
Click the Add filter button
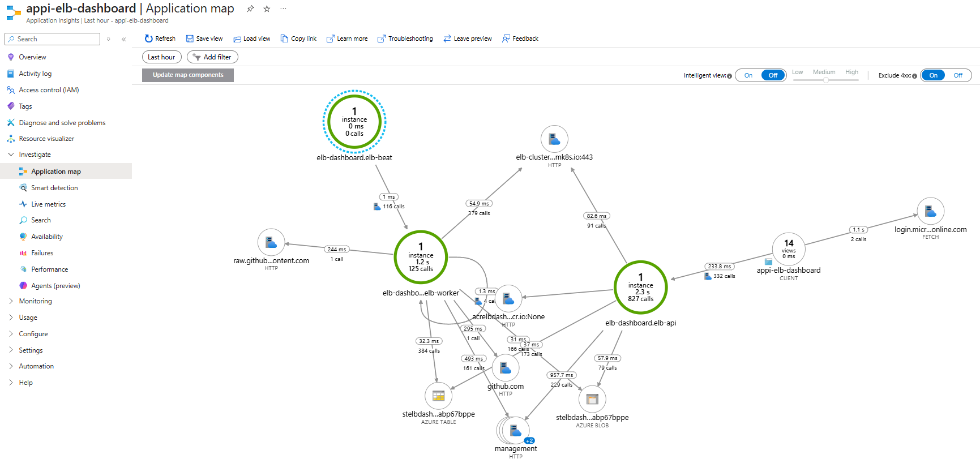pos(212,57)
